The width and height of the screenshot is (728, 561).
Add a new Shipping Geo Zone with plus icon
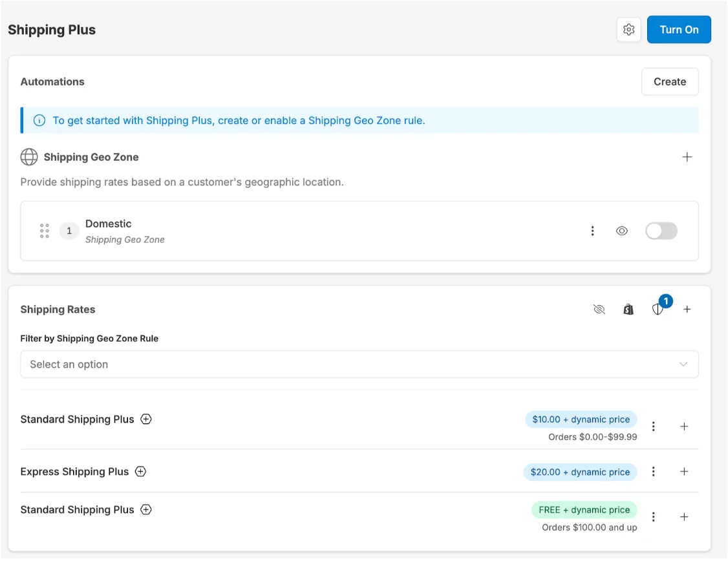687,157
